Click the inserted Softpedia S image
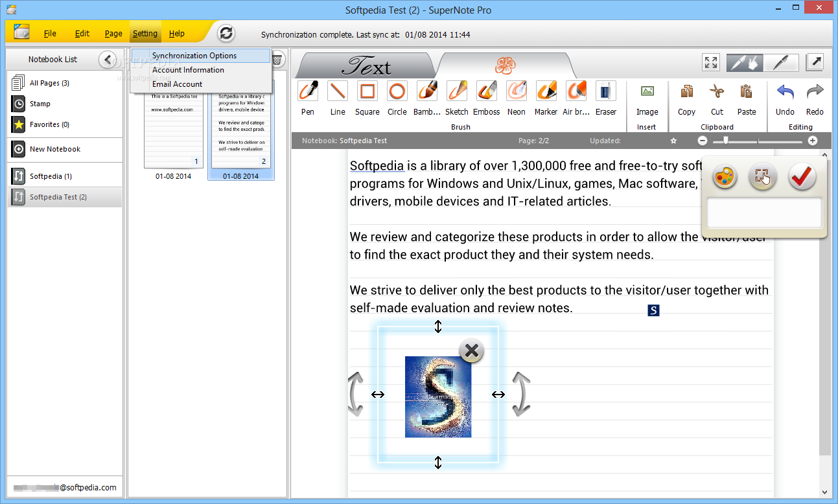Image resolution: width=838 pixels, height=504 pixels. [x=438, y=396]
